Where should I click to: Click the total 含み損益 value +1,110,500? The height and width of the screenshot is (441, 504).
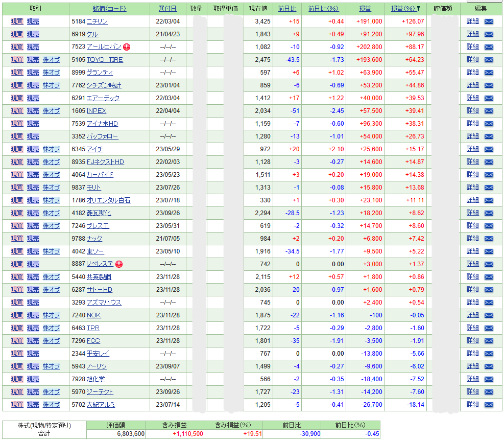188,434
